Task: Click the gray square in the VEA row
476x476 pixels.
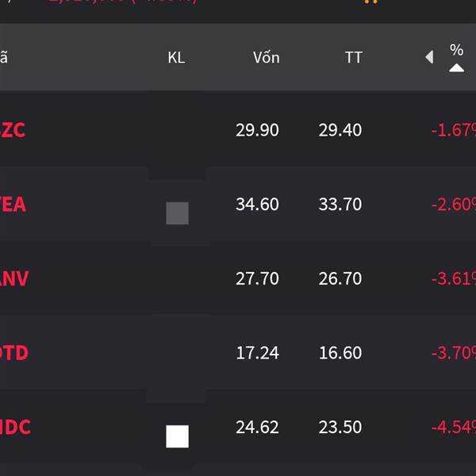Action: tap(177, 213)
